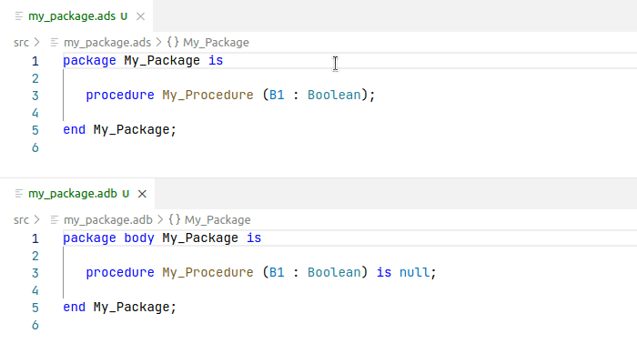Click 'My_Package' in 'package My_Package is' of ads
The width and height of the screenshot is (637, 364).
tap(162, 61)
